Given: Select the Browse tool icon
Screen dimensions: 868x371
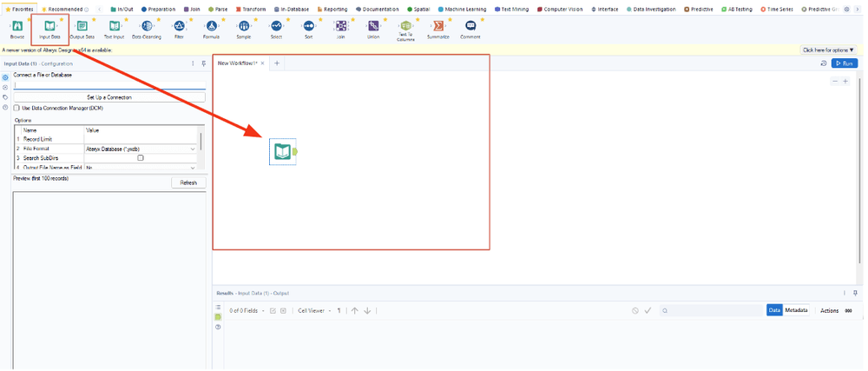Looking at the screenshot, I should [17, 27].
